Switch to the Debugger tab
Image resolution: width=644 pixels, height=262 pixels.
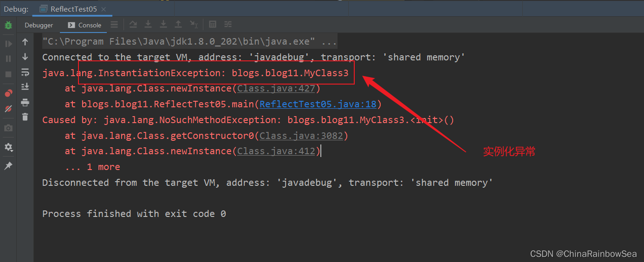(x=39, y=25)
